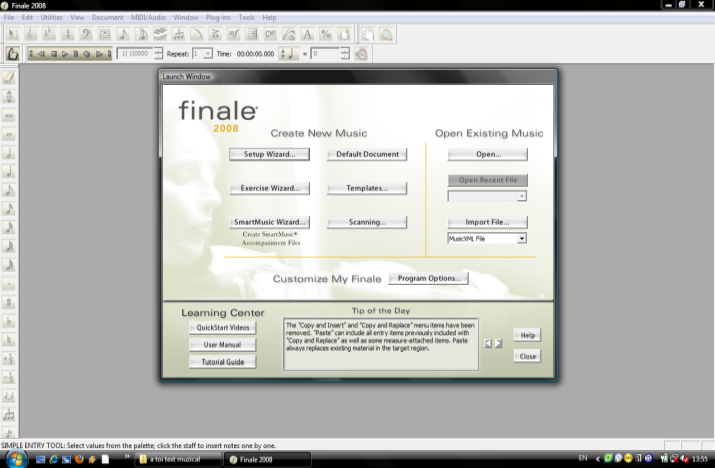
Task: Select the Time Signature tool
Action: pos(68,34)
